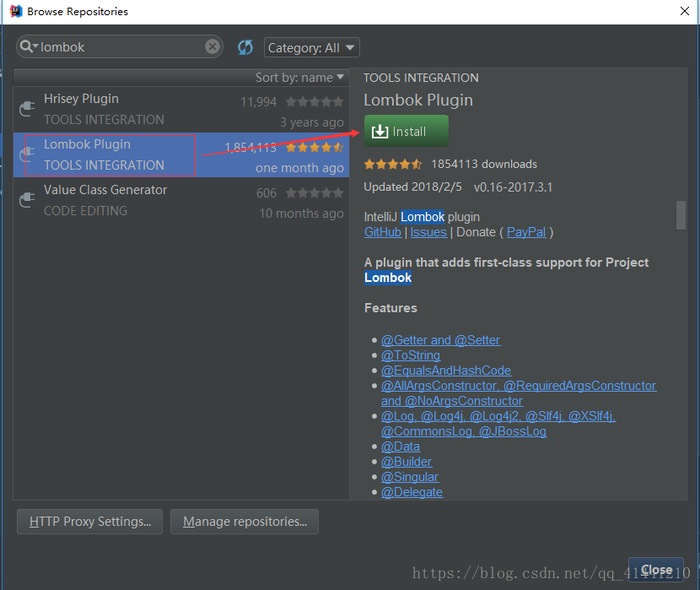Open the @Builder link
The width and height of the screenshot is (700, 590).
coord(407,462)
